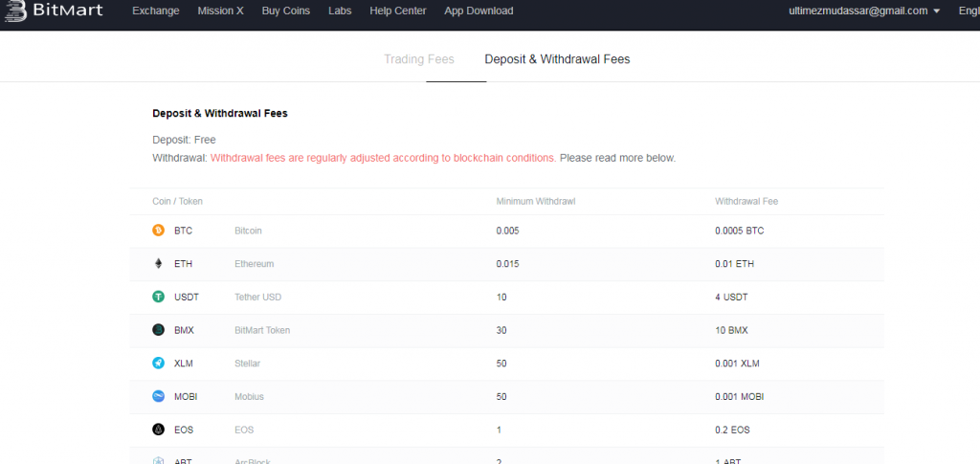Click the Mobius MOBI coin icon
This screenshot has height=464, width=980.
click(x=158, y=396)
